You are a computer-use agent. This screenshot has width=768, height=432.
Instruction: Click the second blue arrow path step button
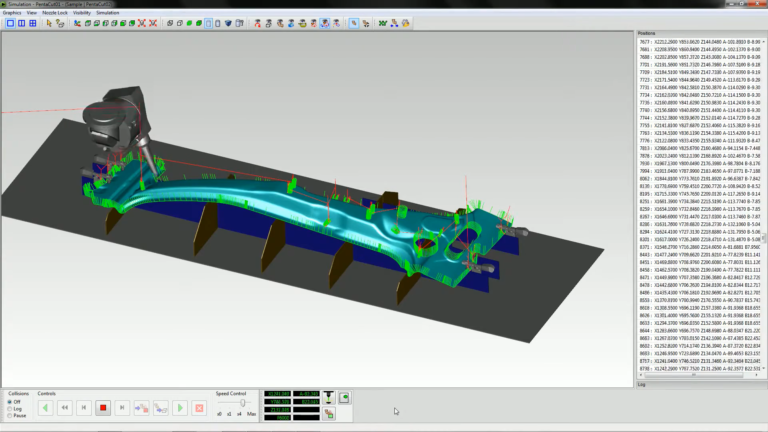[x=161, y=408]
